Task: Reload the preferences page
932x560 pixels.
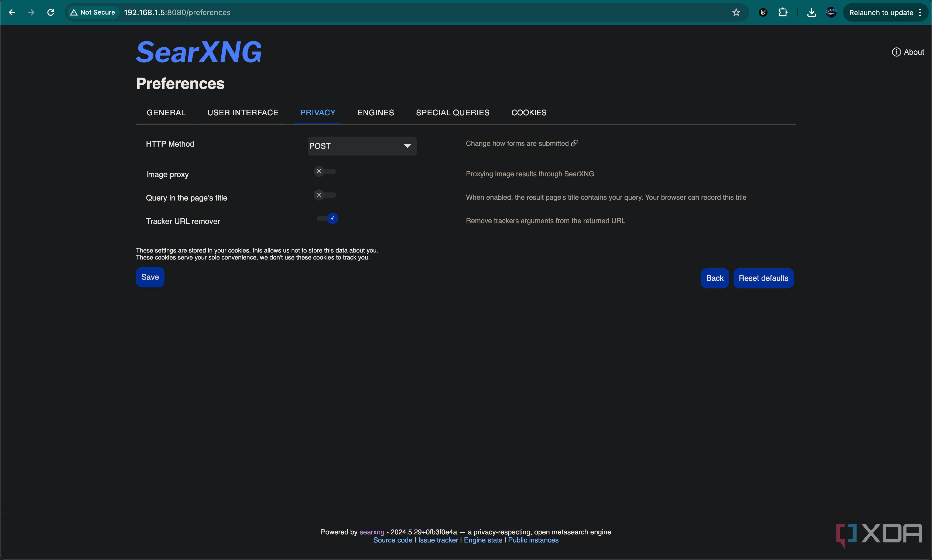Action: pyautogui.click(x=51, y=12)
